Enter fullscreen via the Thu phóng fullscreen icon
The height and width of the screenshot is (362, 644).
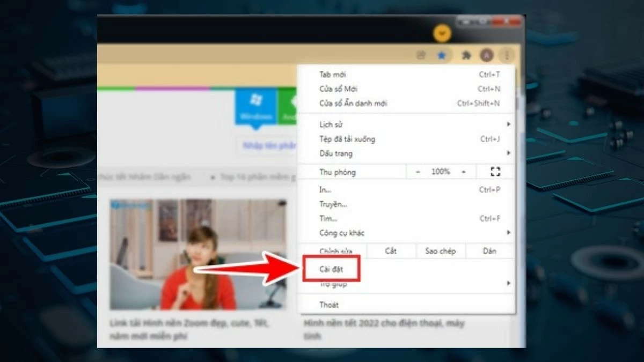click(x=494, y=171)
